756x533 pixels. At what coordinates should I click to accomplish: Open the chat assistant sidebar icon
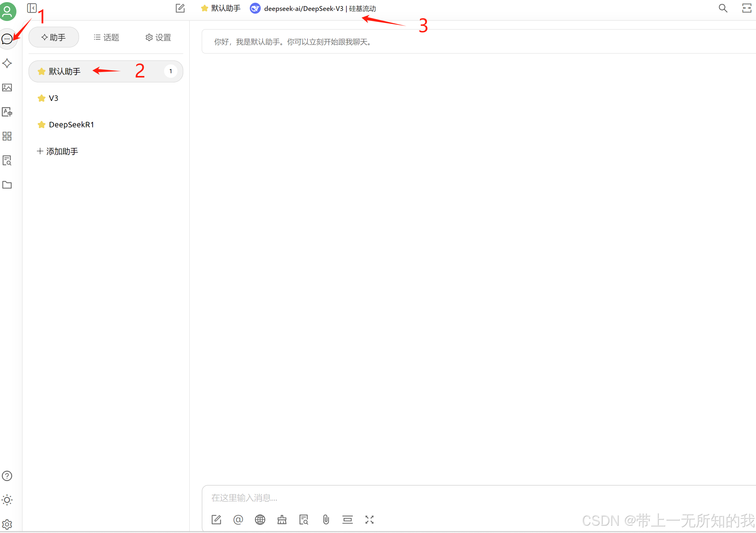tap(7, 39)
